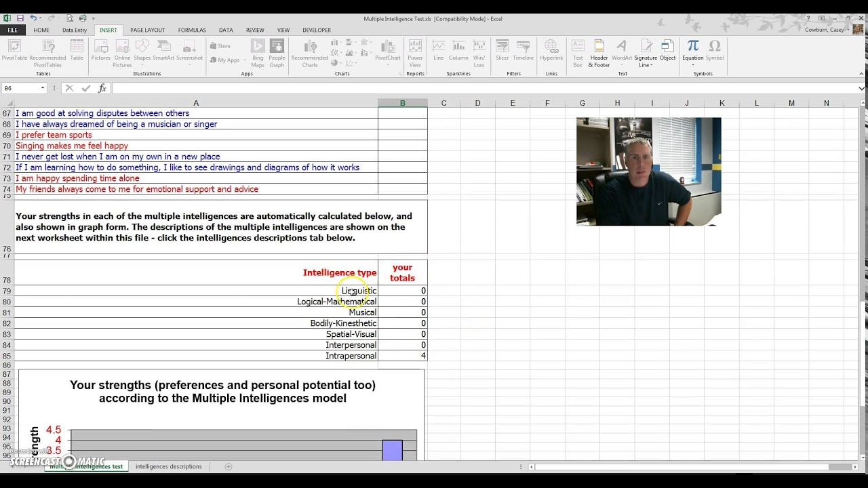Image resolution: width=868 pixels, height=488 pixels.
Task: Open Recommended PivotTables
Action: [x=47, y=53]
